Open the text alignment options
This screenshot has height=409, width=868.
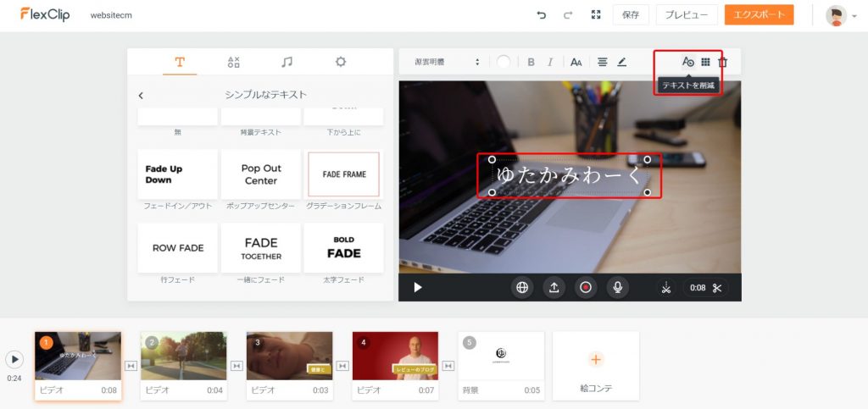tap(603, 62)
